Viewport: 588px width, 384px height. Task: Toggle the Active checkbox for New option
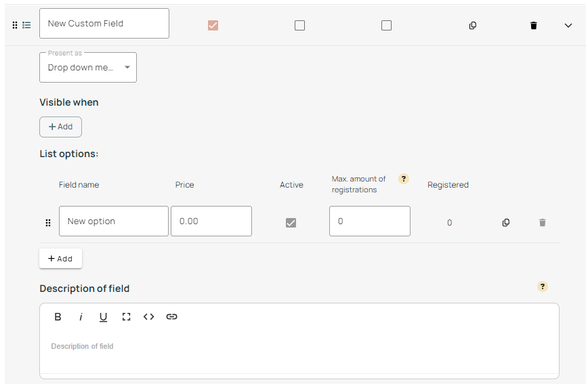click(291, 223)
